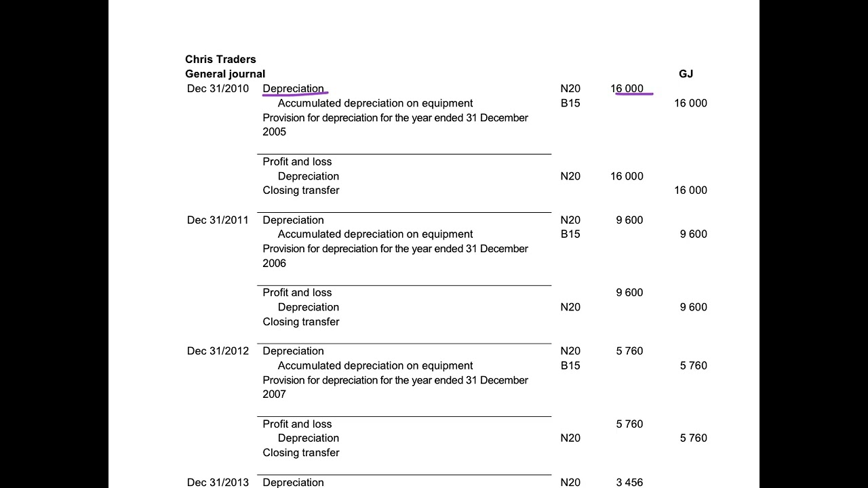Click the first Closing transfer narration
The height and width of the screenshot is (488, 868).
[x=301, y=190]
